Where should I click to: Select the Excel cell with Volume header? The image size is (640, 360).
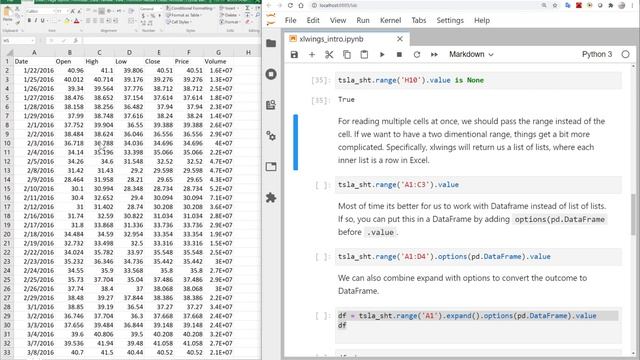(218, 62)
